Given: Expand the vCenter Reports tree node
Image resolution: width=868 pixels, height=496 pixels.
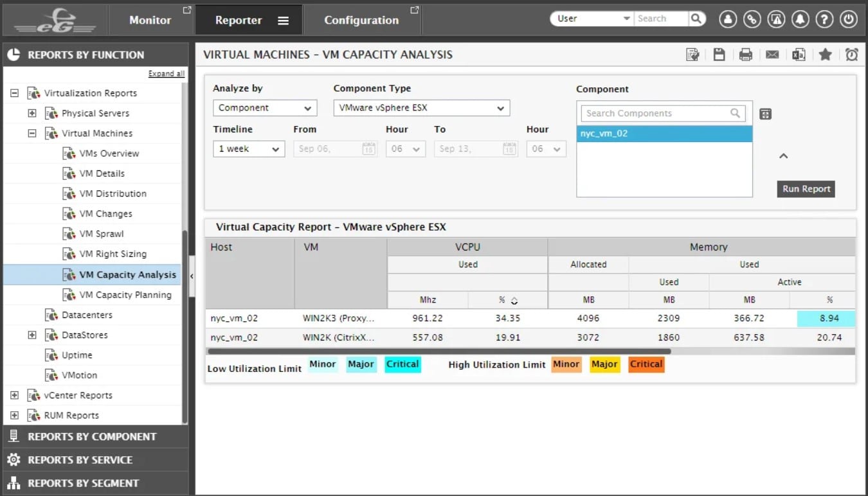Looking at the screenshot, I should pyautogui.click(x=14, y=395).
